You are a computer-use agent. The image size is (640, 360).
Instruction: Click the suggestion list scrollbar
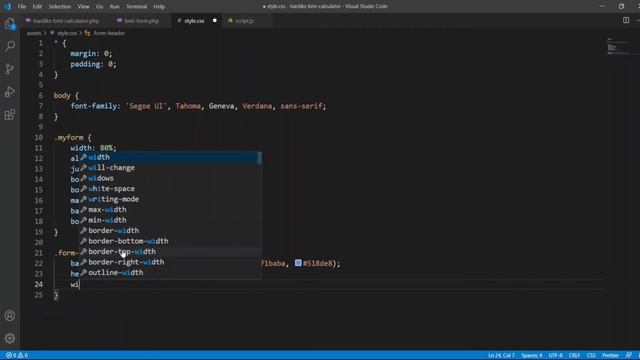(x=260, y=158)
